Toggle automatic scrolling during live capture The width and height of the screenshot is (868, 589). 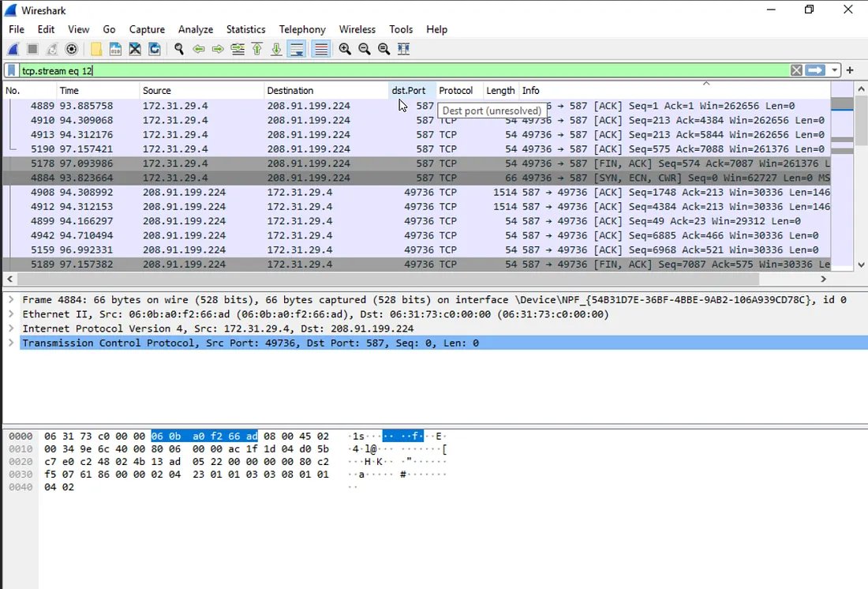click(x=297, y=49)
